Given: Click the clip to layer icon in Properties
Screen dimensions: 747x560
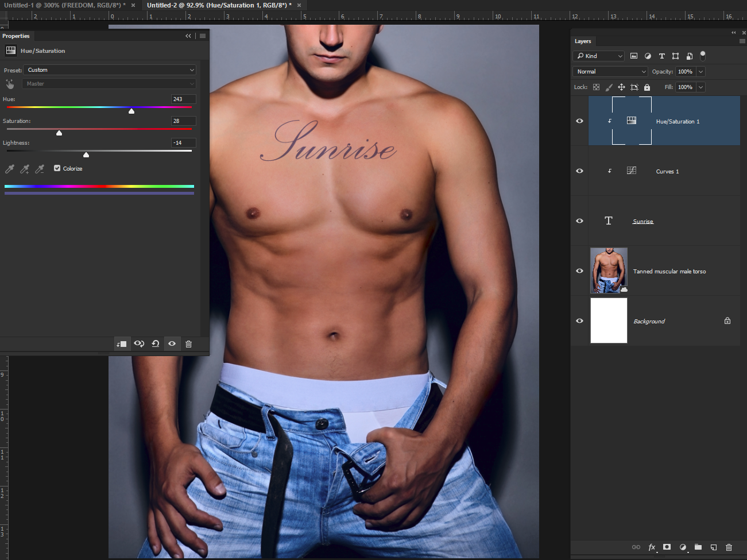Looking at the screenshot, I should (122, 343).
